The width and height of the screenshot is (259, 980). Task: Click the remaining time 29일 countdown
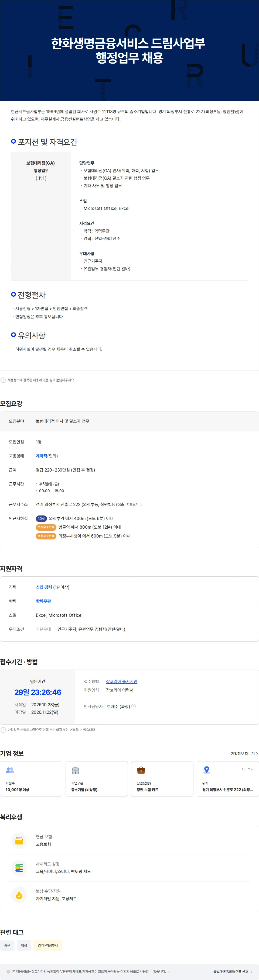[x=38, y=692]
